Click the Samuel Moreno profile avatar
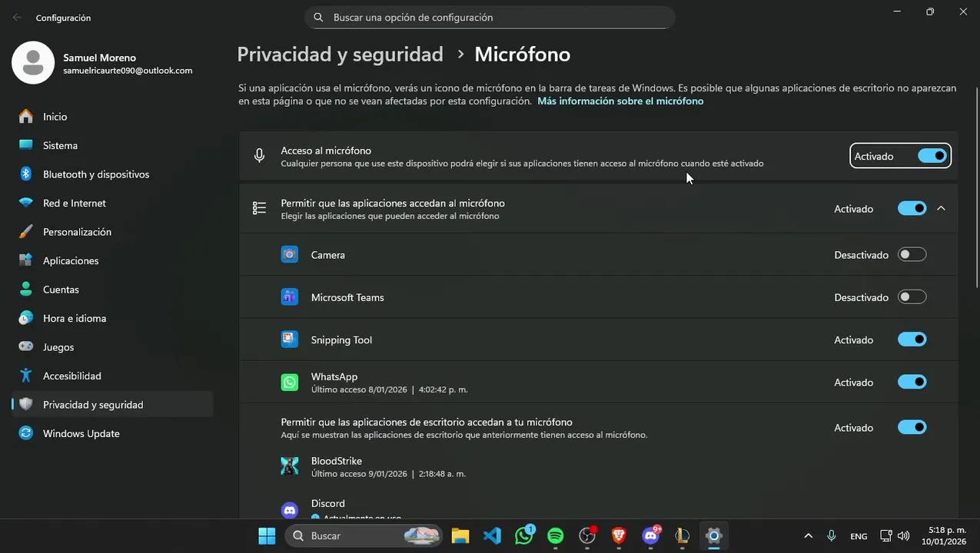This screenshot has height=553, width=980. [33, 63]
